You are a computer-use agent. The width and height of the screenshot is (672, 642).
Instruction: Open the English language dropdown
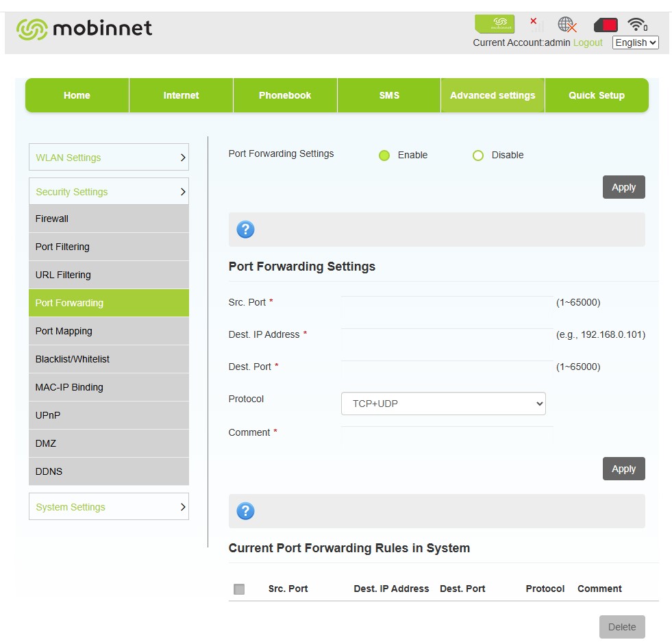click(x=635, y=42)
